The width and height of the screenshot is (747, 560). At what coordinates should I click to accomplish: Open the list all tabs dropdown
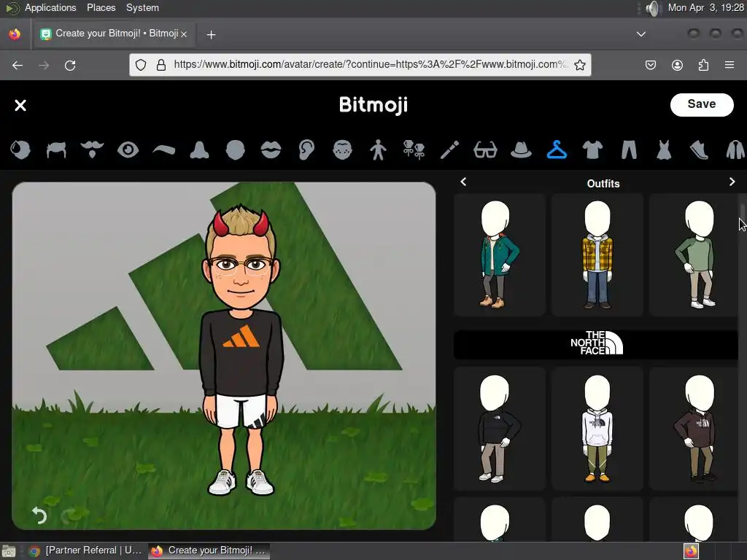(641, 34)
